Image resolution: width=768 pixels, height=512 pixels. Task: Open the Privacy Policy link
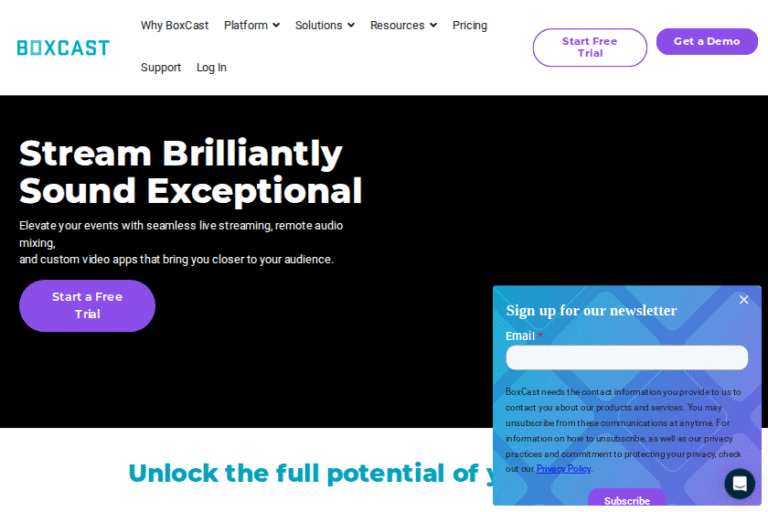point(563,469)
